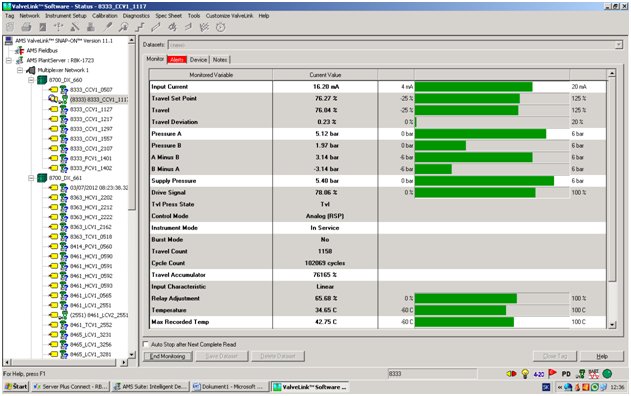Click the Input Current green bar
The image size is (631, 396).
point(474,87)
